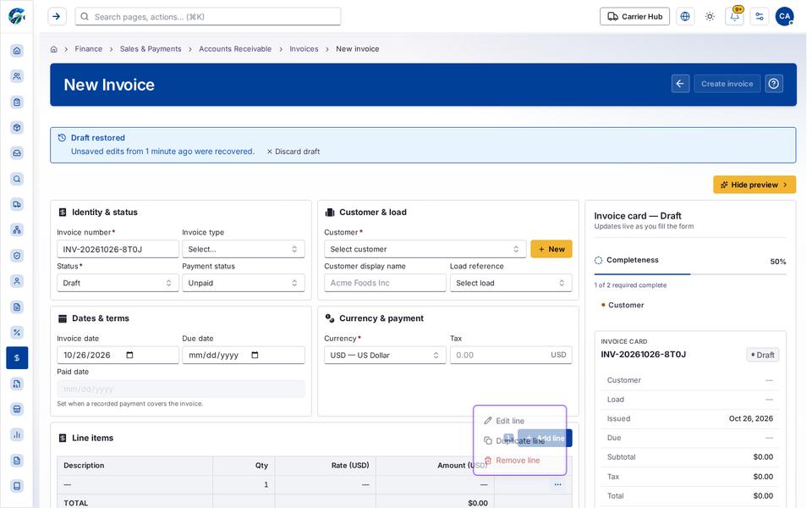The width and height of the screenshot is (812, 508).
Task: Open the bar chart icon in the sidebar
Action: (x=17, y=434)
